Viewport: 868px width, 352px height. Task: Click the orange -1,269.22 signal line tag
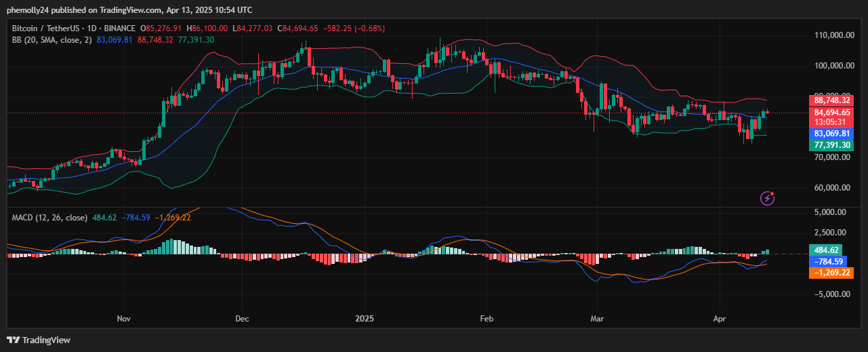828,273
